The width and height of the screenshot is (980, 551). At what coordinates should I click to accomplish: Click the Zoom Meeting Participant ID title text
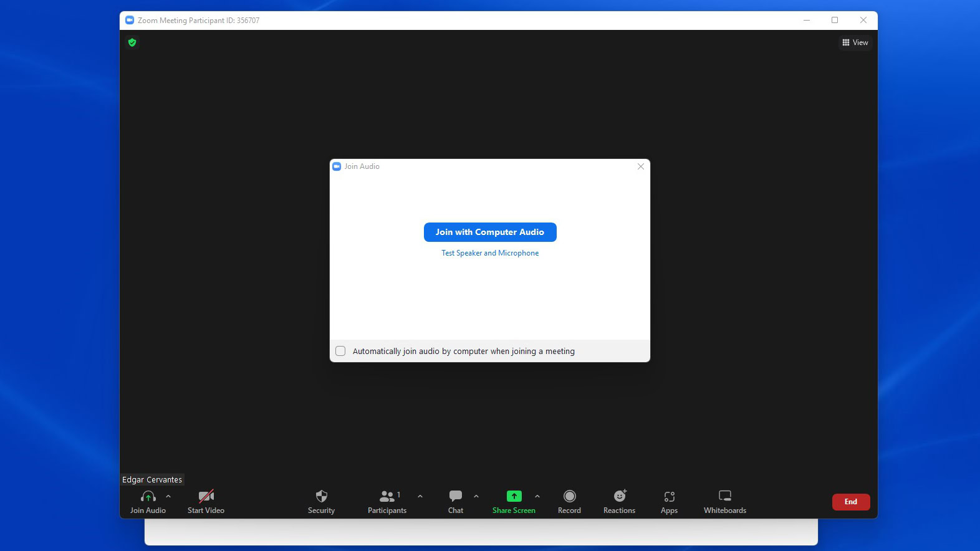[x=199, y=21]
